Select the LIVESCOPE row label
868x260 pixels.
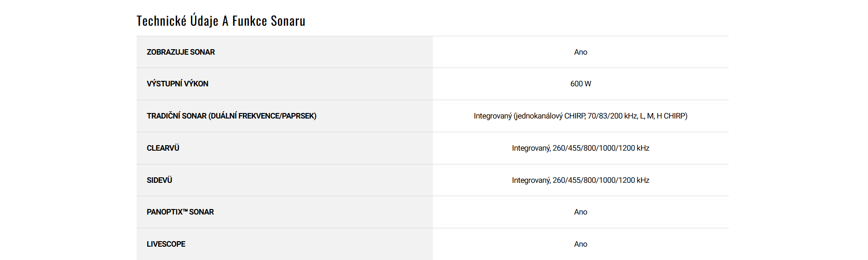pos(166,244)
